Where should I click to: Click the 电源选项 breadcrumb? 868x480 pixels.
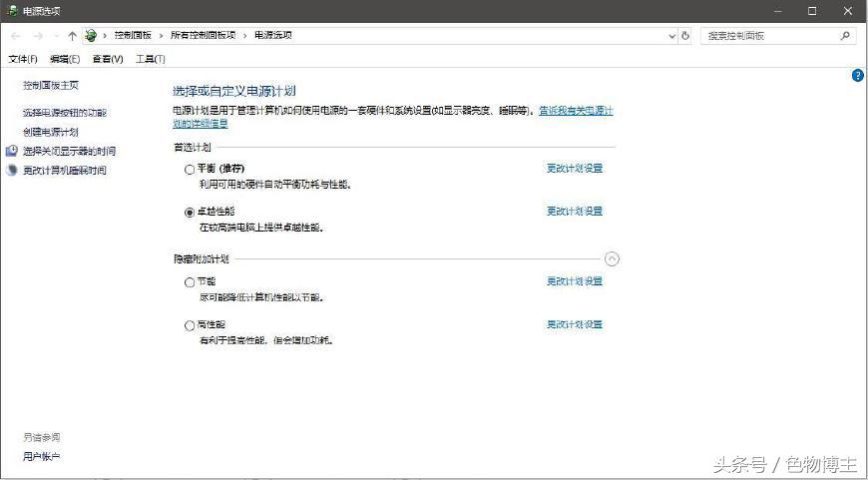pos(273,35)
